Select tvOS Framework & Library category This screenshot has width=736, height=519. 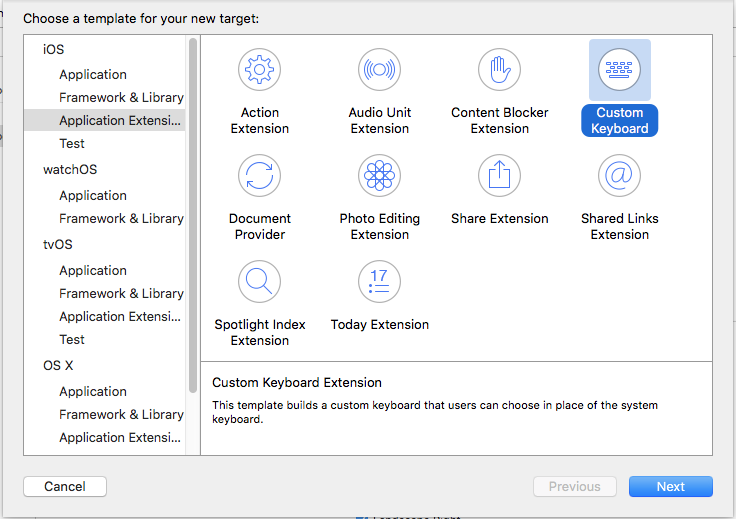tap(121, 294)
